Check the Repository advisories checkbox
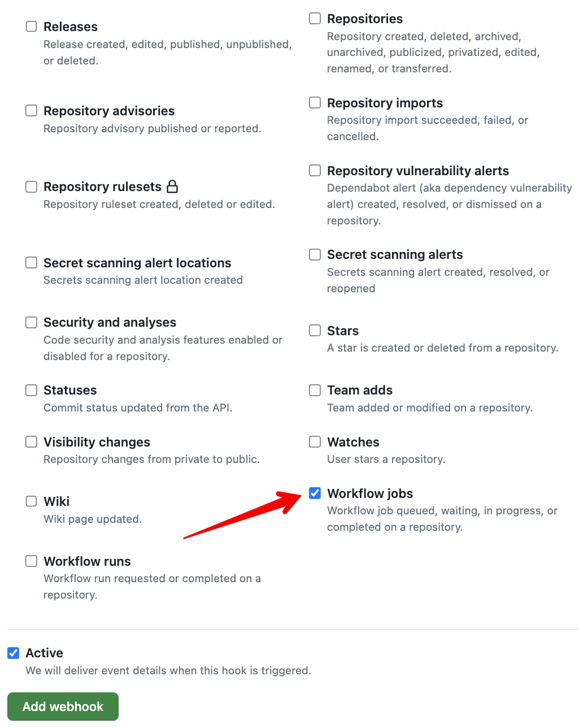Viewport: 579px width, 728px height. [32, 111]
